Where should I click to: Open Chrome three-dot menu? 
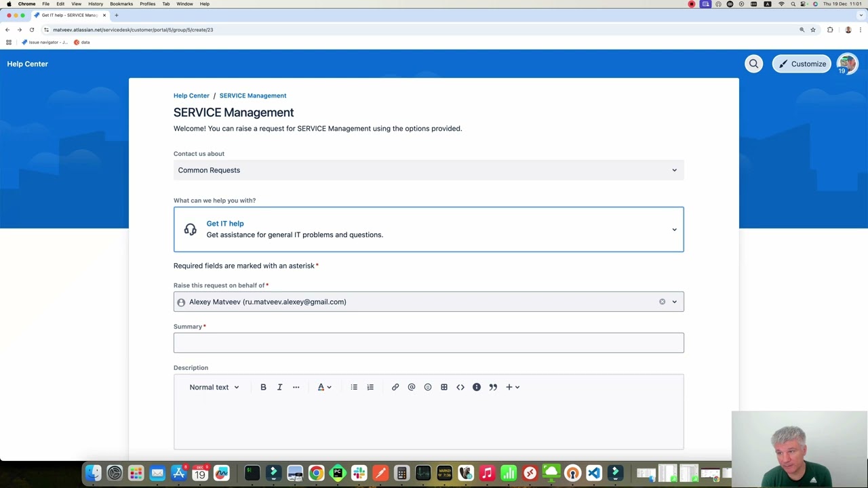(x=861, y=30)
